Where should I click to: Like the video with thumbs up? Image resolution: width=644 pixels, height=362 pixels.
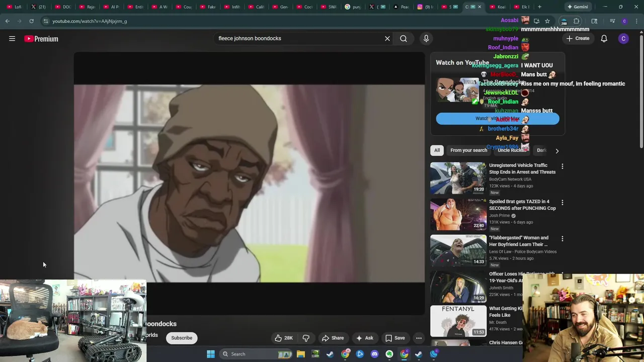(284, 338)
